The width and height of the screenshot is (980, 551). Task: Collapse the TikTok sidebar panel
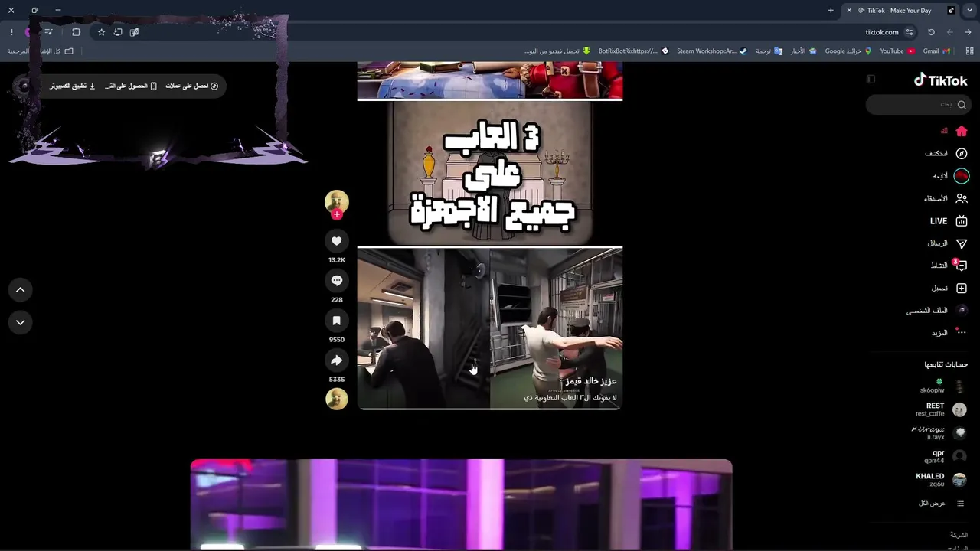pos(871,79)
